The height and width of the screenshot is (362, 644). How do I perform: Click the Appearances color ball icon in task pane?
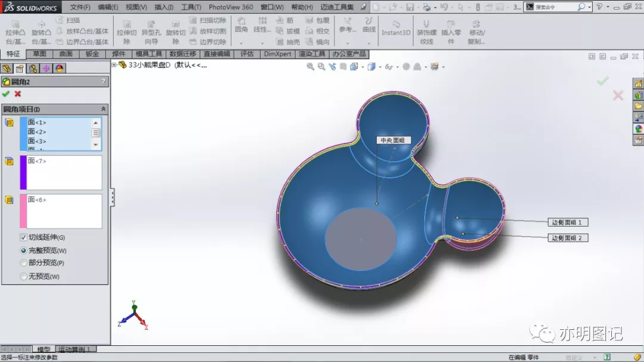click(x=638, y=129)
